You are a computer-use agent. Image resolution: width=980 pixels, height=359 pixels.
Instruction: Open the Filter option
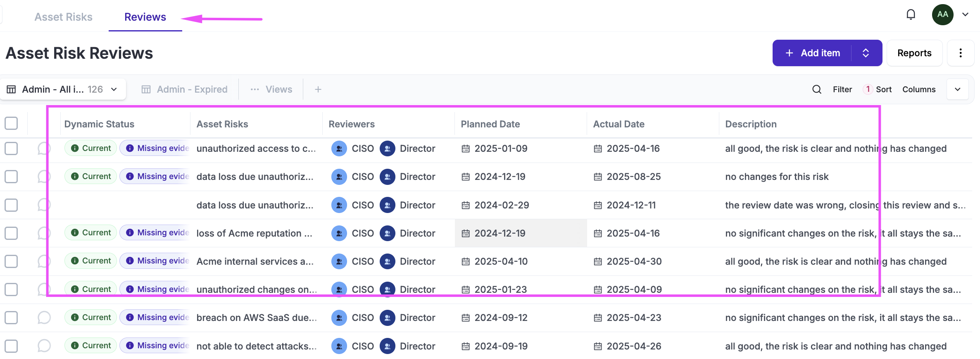[x=842, y=89]
